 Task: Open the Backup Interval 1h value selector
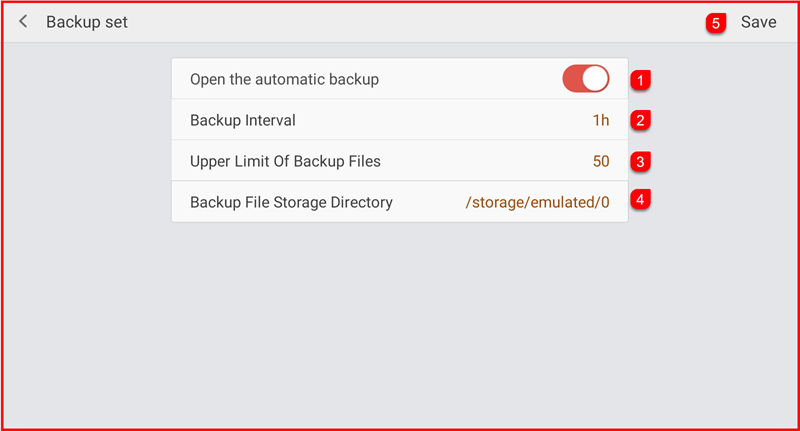point(600,120)
